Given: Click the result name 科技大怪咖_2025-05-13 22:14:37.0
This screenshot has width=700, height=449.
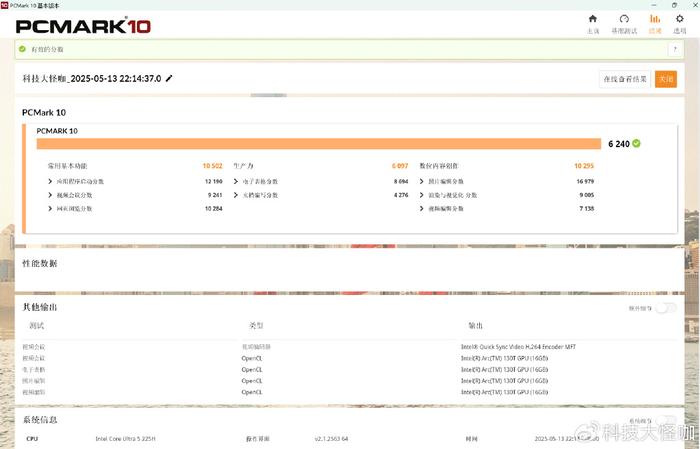Looking at the screenshot, I should [92, 79].
